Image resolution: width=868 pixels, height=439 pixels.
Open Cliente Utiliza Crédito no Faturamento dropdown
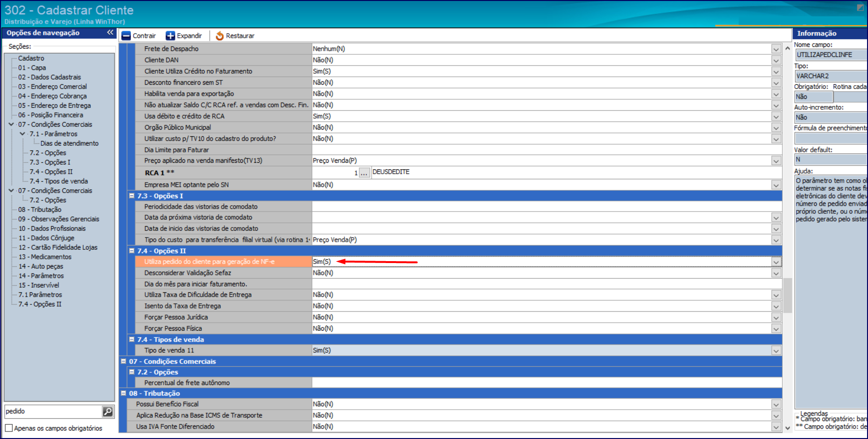pos(776,71)
